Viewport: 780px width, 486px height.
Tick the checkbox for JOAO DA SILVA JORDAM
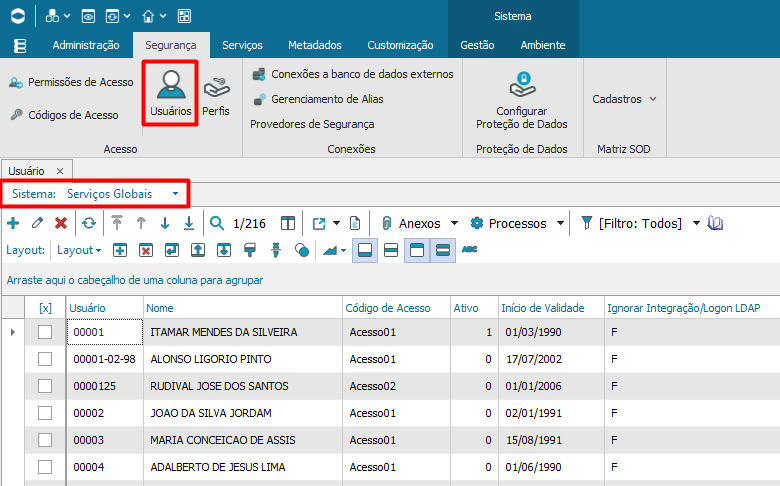[45, 413]
